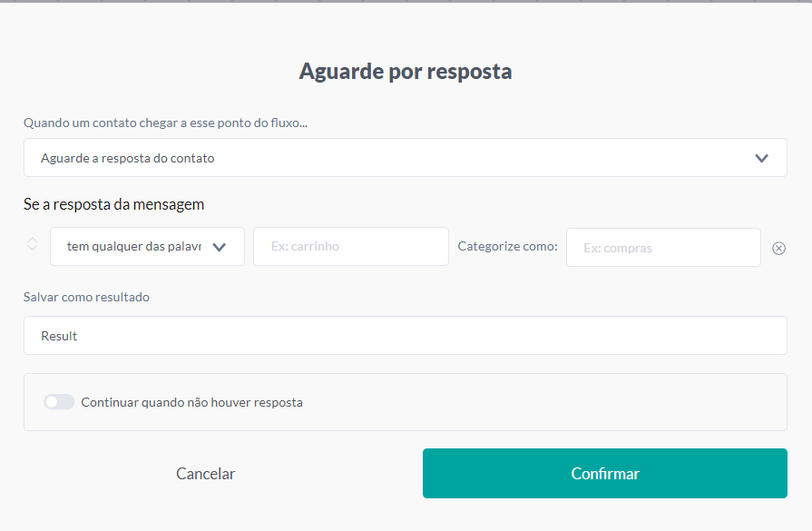812x531 pixels.
Task: Click the "Se a resposta da mensagem" heading
Action: [x=113, y=204]
